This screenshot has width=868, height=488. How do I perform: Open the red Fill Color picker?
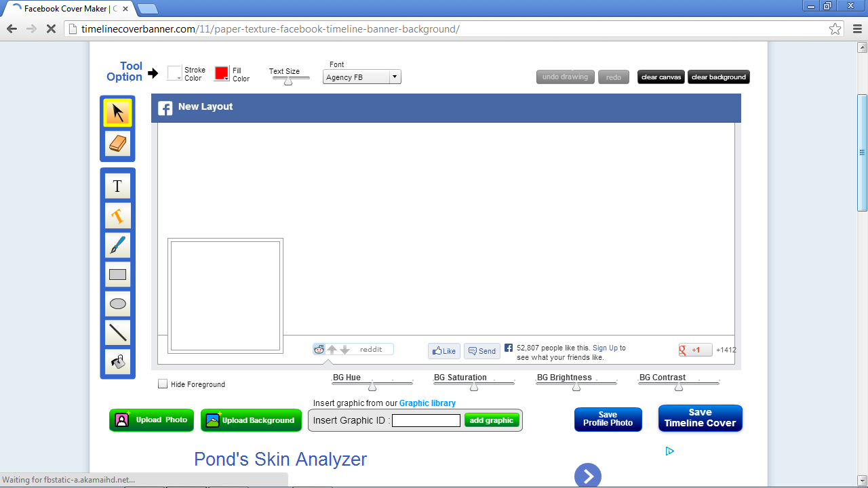point(222,73)
